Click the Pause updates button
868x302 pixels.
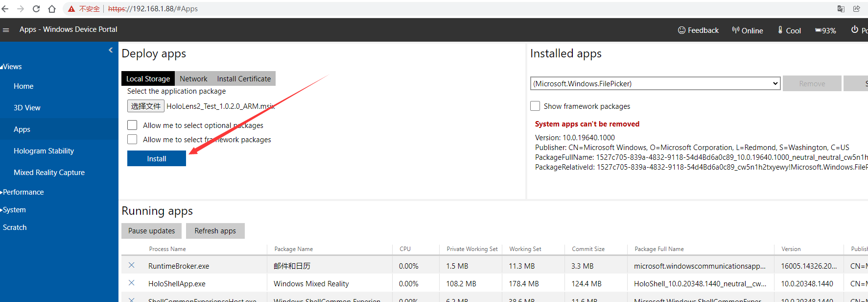click(x=151, y=231)
